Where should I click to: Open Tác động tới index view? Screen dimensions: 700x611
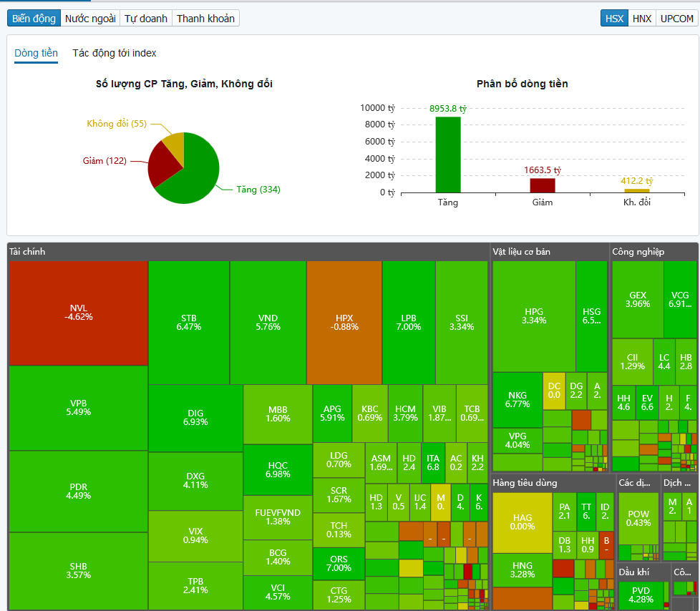click(115, 53)
